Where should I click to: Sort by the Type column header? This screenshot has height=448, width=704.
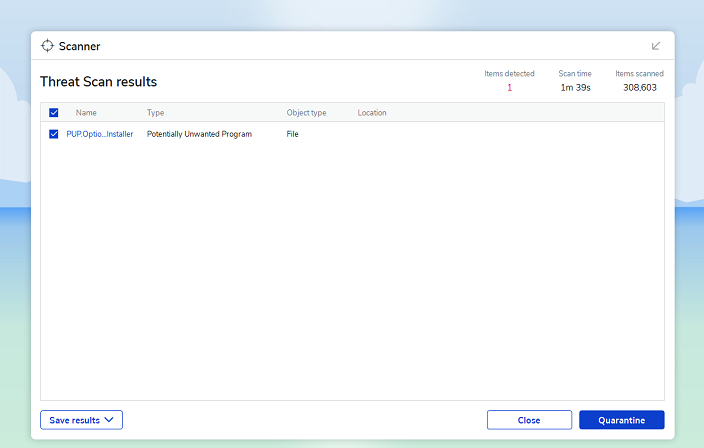pos(155,113)
